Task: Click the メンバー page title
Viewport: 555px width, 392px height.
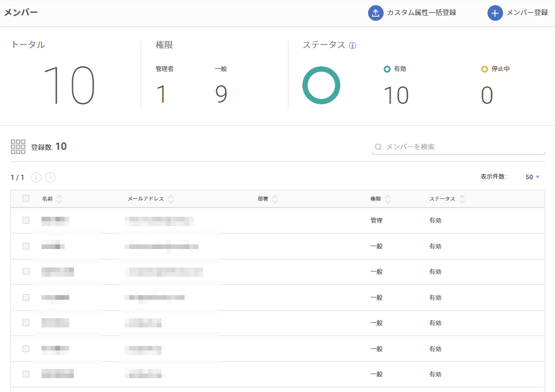Action: [21, 12]
